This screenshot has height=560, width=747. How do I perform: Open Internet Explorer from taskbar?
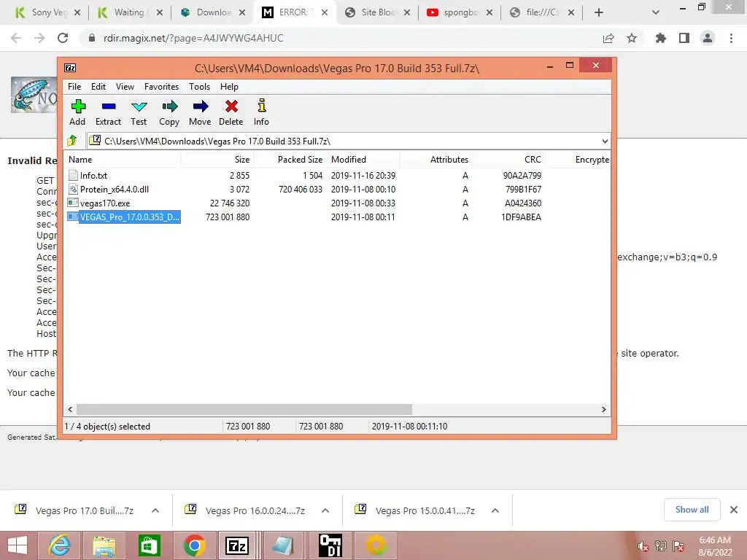(x=60, y=545)
